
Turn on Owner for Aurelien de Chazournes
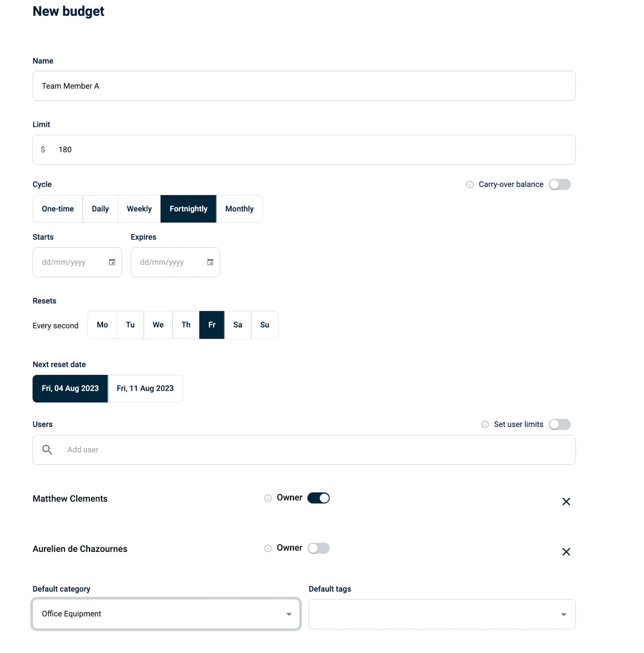(x=319, y=548)
